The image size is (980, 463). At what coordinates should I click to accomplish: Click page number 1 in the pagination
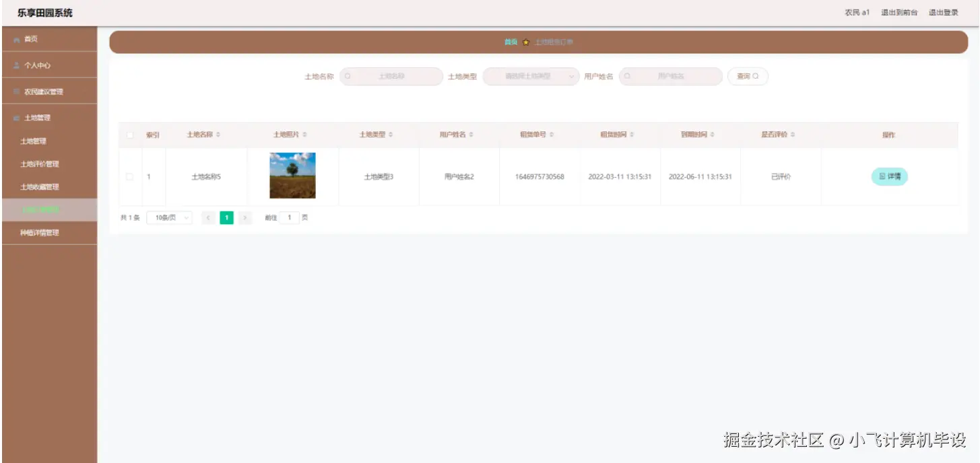(227, 218)
